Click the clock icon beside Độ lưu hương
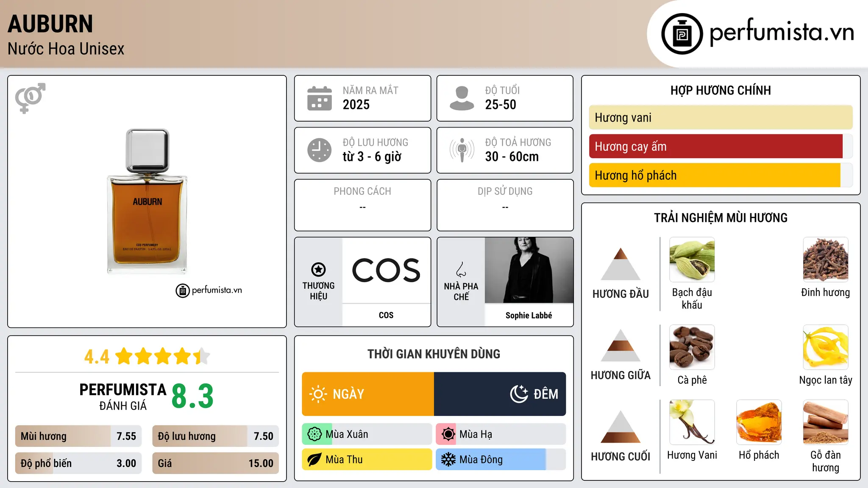The width and height of the screenshot is (868, 488). [320, 150]
